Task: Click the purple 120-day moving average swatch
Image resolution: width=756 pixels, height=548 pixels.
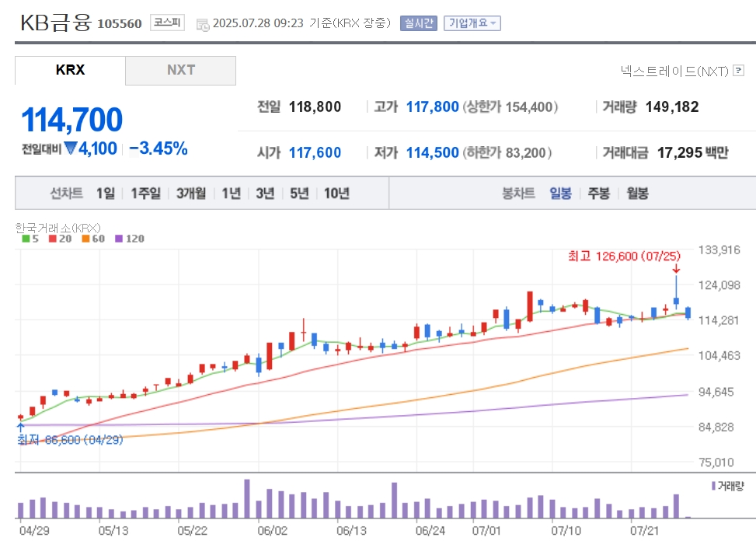Action: tap(119, 239)
